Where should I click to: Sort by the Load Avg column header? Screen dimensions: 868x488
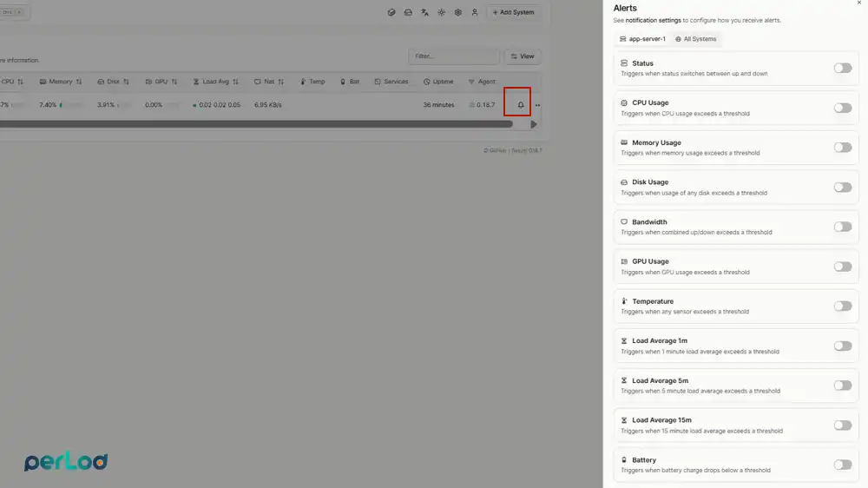(216, 82)
